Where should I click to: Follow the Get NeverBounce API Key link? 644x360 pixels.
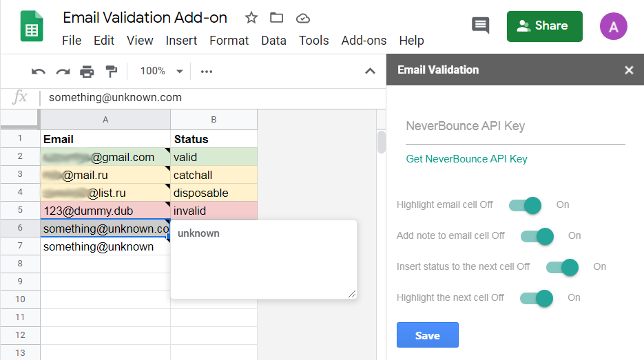coord(466,159)
